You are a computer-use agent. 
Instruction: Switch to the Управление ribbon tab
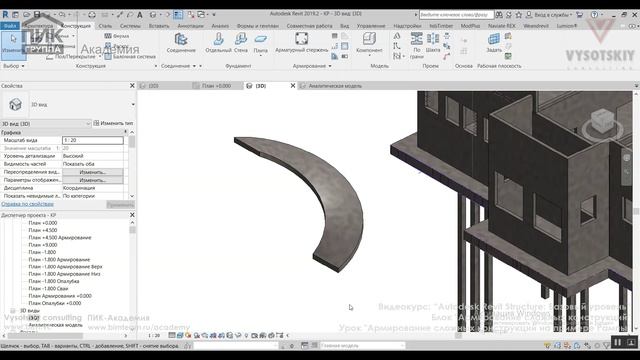coord(371,26)
